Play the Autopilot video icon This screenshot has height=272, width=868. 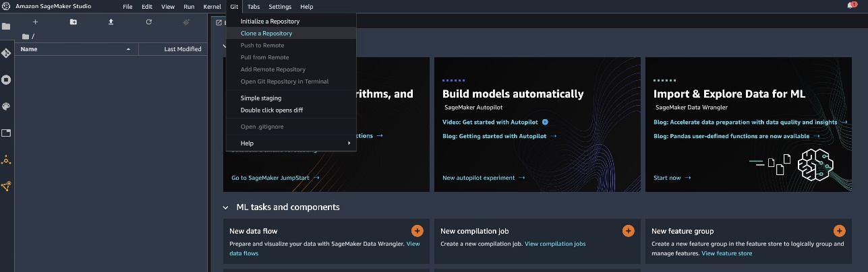pos(545,122)
